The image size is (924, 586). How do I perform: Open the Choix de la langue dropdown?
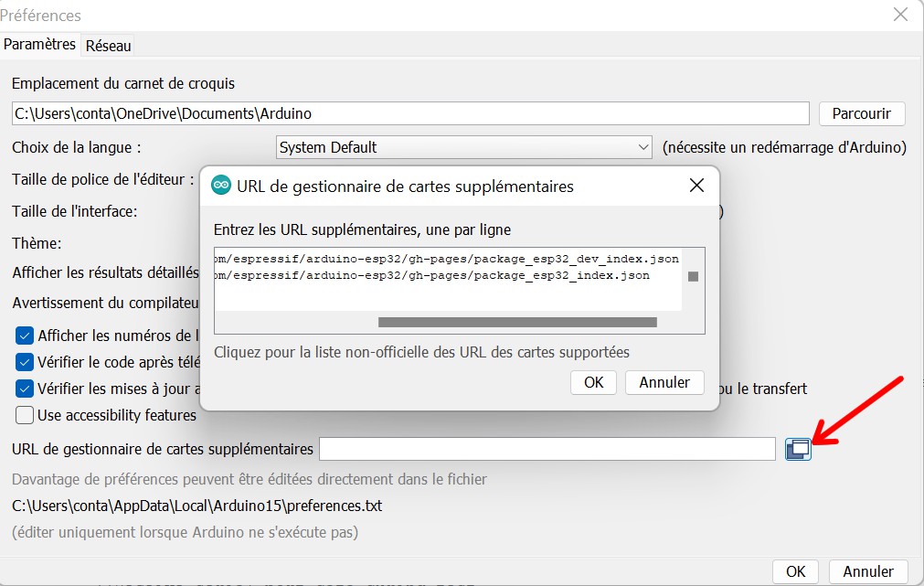(463, 147)
